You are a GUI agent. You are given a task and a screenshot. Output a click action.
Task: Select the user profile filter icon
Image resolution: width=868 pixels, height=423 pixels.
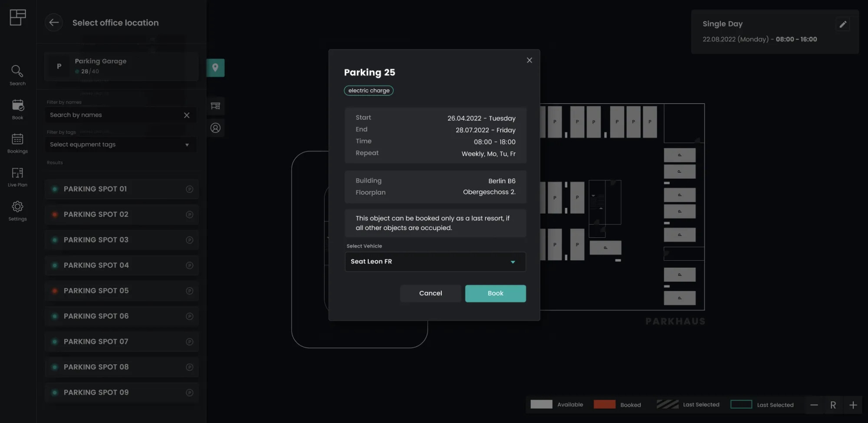tap(215, 128)
